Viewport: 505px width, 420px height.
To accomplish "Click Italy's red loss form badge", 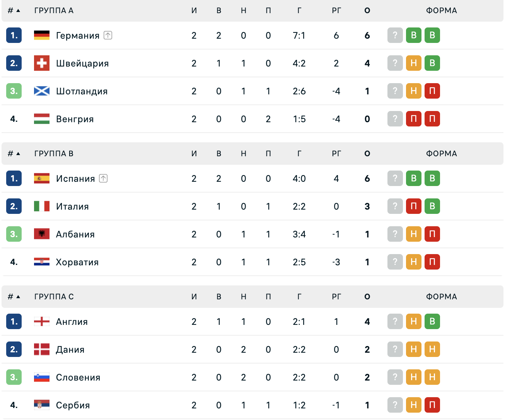I will click(414, 206).
